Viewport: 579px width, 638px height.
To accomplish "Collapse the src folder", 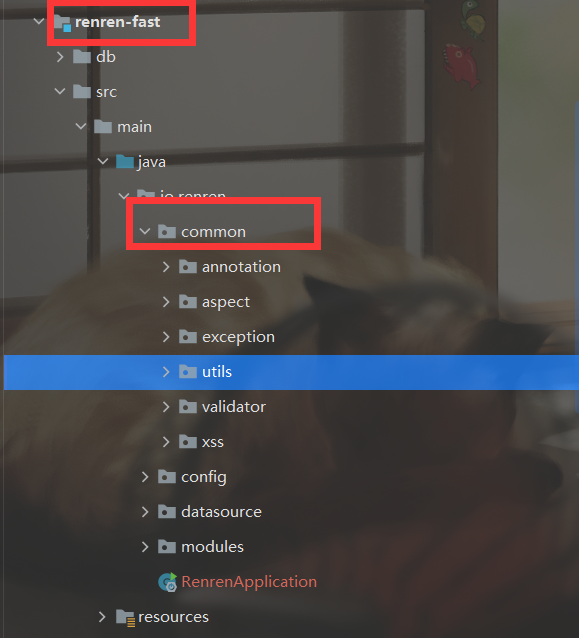I will click(60, 92).
